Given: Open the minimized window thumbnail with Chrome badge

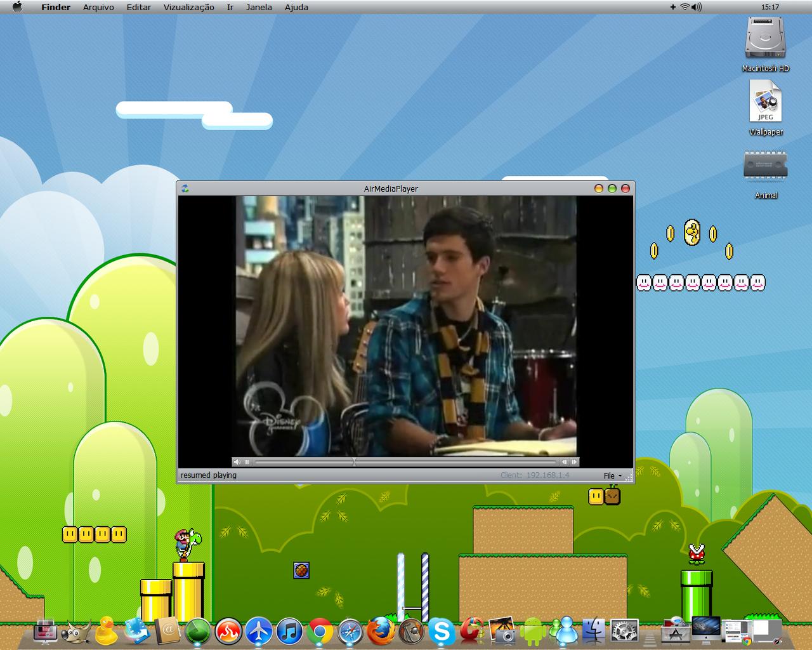Looking at the screenshot, I should [x=738, y=633].
